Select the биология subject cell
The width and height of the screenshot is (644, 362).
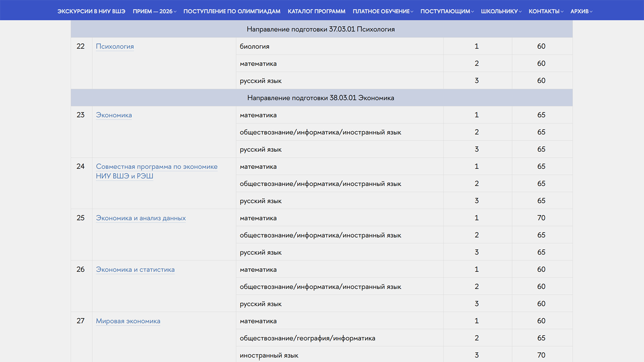pyautogui.click(x=254, y=46)
